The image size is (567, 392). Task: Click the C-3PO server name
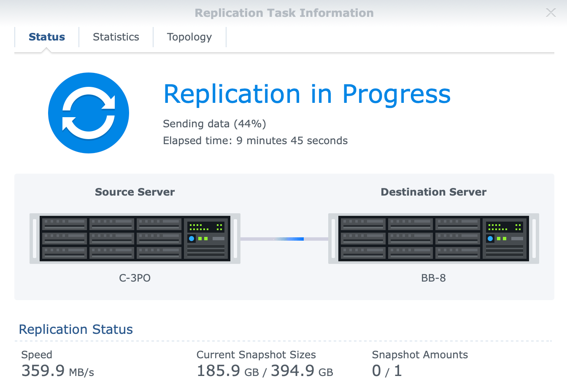135,278
